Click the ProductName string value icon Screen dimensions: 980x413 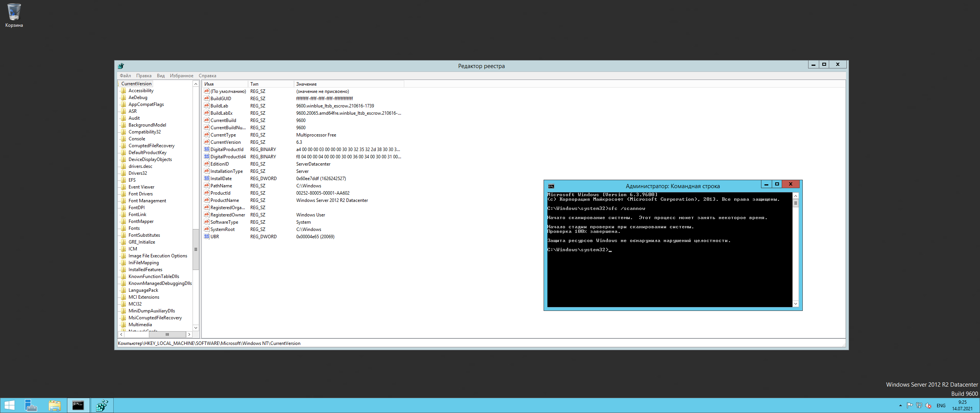(207, 200)
